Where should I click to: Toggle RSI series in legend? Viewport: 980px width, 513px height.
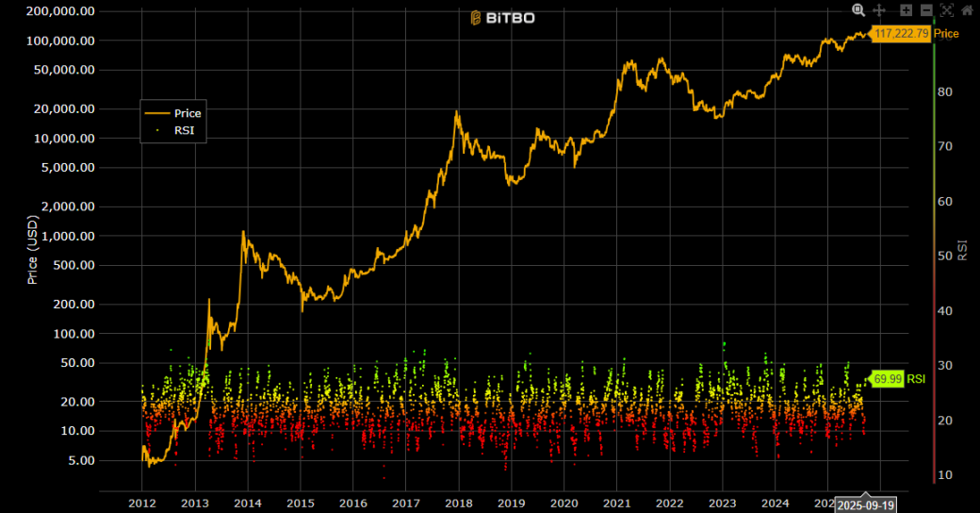click(184, 131)
